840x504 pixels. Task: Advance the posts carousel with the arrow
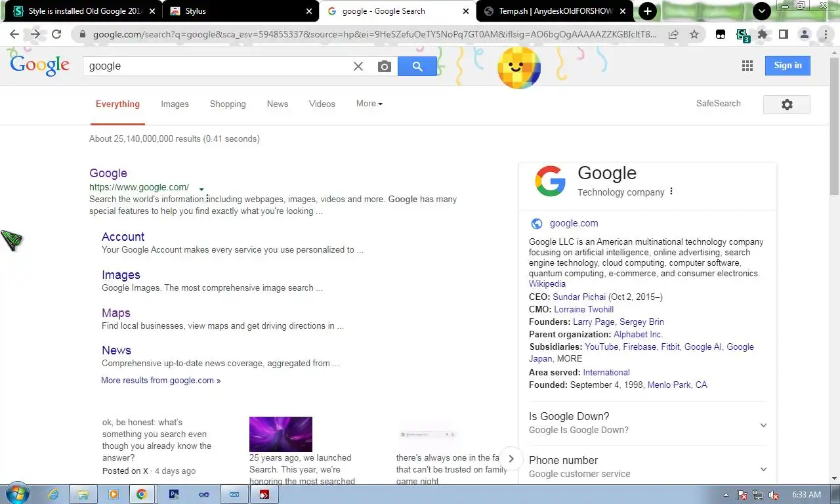(x=511, y=459)
